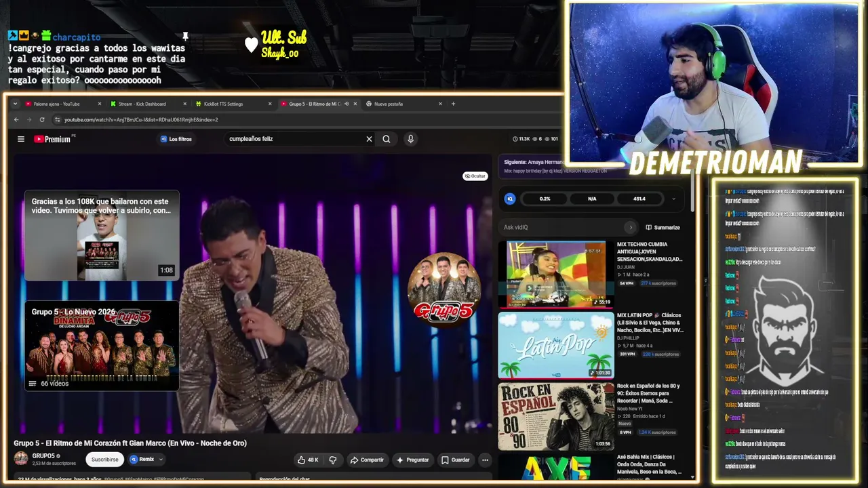Click the video title 'Grupo 5 - El Ritmo de Mi Corazón'
Screen dimensions: 868x488
(130, 443)
